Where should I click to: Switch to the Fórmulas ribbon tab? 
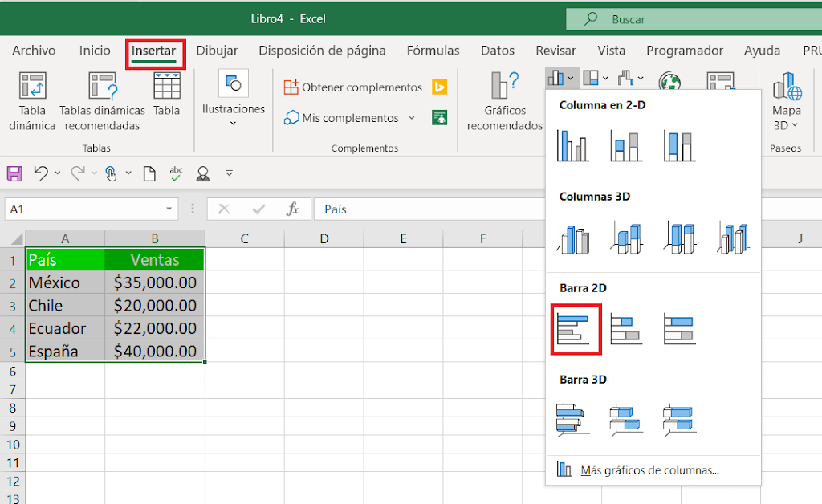click(x=433, y=50)
